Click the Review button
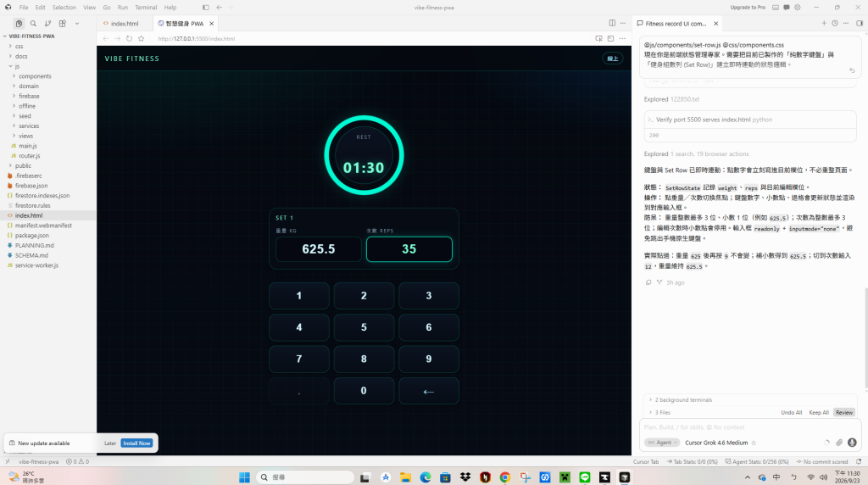Screen dimensions: 868x485 [844, 412]
